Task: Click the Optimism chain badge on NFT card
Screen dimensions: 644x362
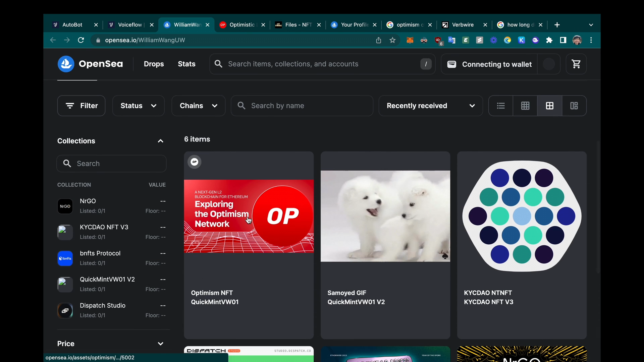Action: tap(195, 162)
